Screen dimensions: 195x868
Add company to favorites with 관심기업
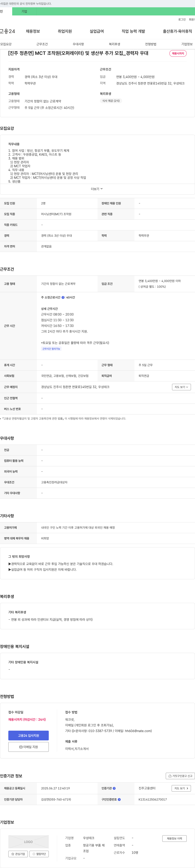coord(18,854)
